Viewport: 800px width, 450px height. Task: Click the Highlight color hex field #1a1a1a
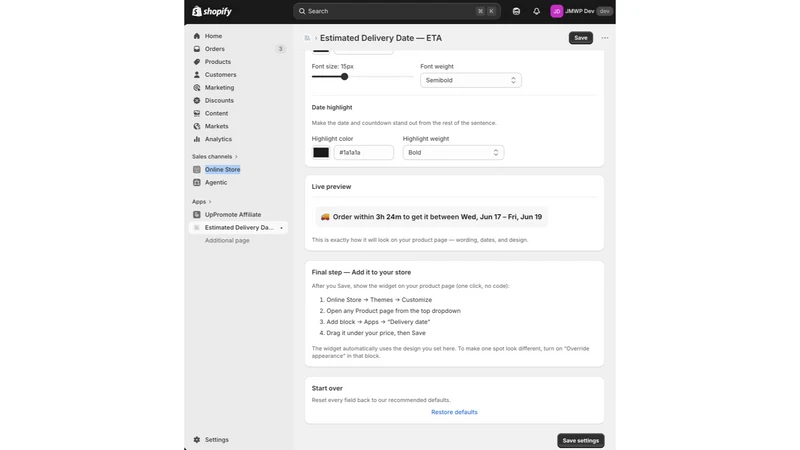[x=363, y=153]
